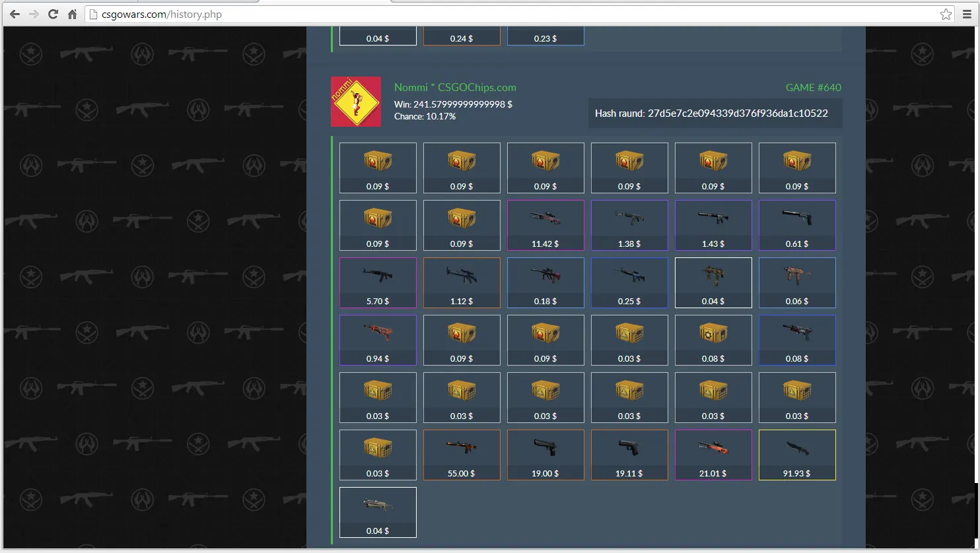This screenshot has height=553, width=980.
Task: Bookmark this page with the star icon
Action: [946, 14]
